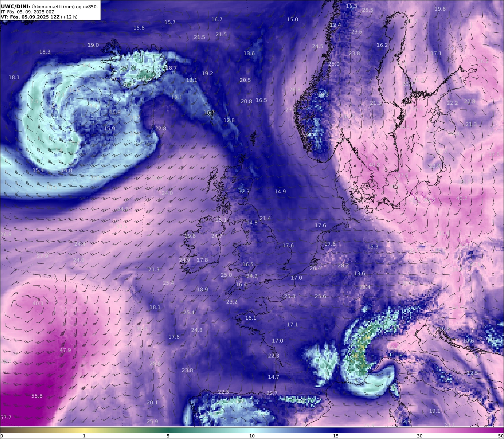Click the 21.4 value label
The width and height of the screenshot is (504, 439).
[265, 219]
